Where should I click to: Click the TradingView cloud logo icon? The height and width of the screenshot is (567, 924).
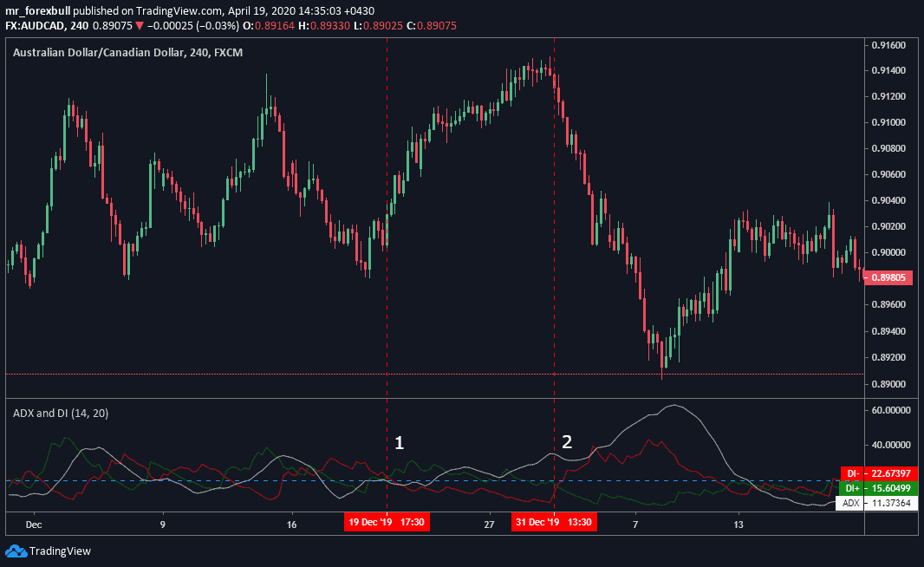coord(16,551)
